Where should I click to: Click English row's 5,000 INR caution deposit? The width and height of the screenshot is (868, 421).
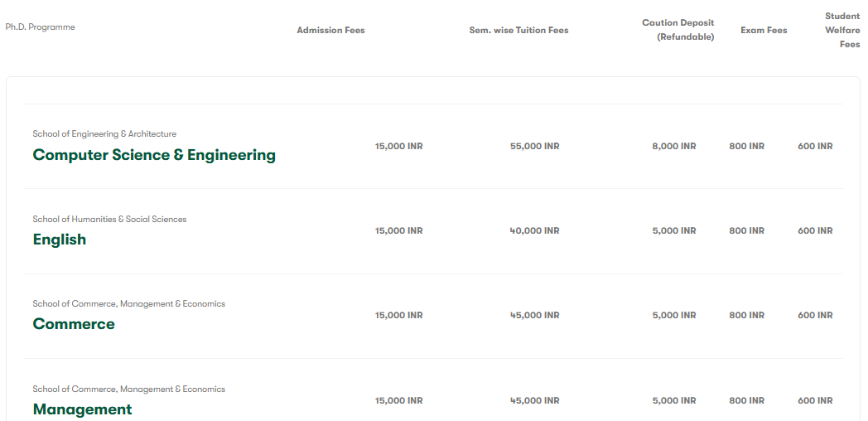[x=674, y=231]
